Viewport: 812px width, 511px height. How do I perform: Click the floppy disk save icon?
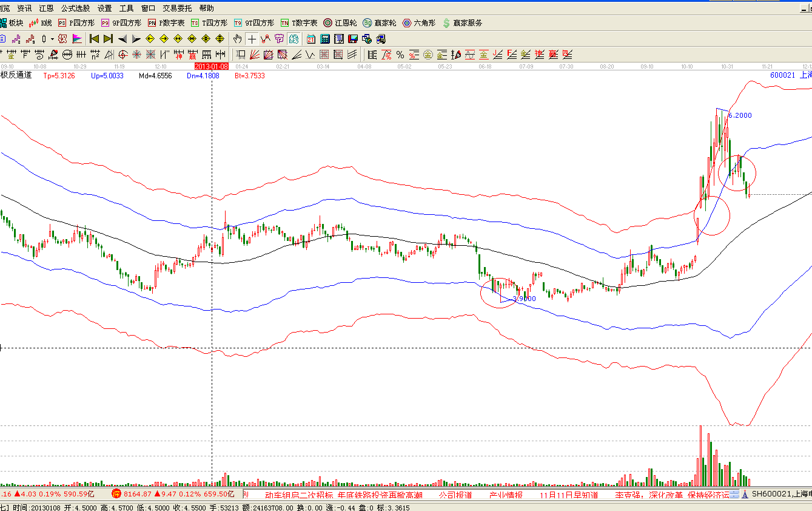353,39
